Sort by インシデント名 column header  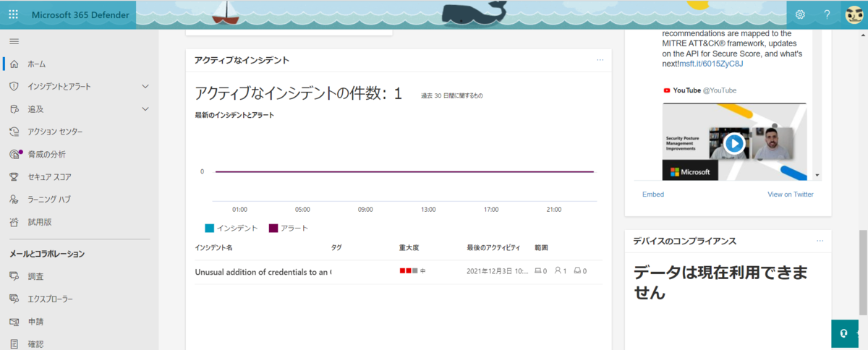[x=214, y=248]
